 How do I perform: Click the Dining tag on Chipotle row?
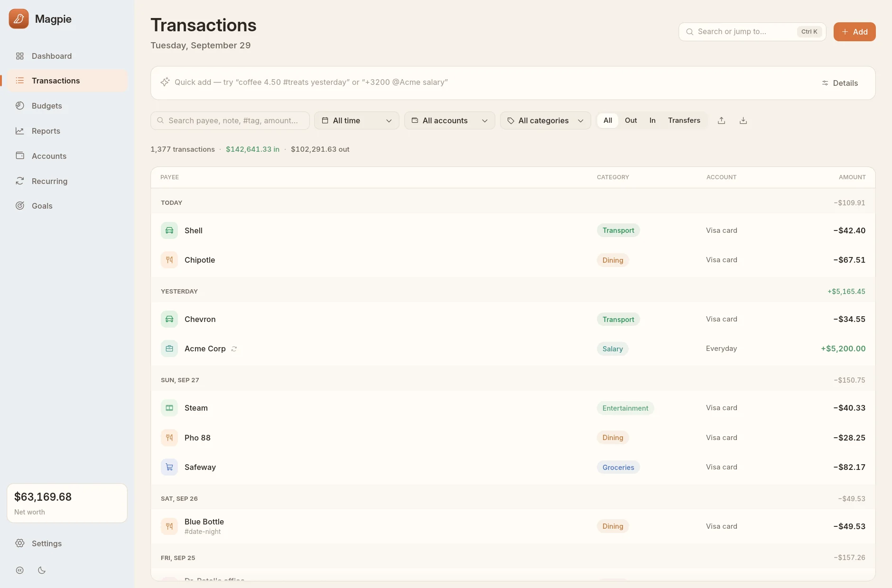click(x=613, y=260)
